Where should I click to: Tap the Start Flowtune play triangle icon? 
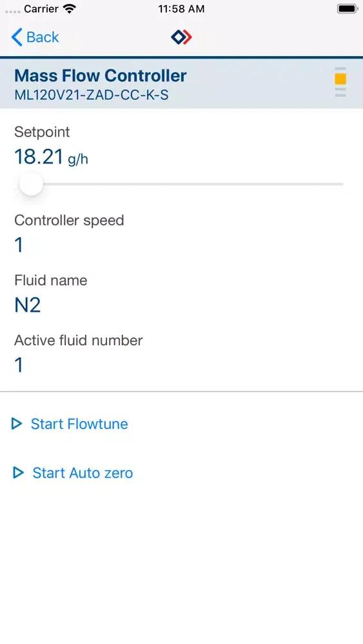click(17, 424)
